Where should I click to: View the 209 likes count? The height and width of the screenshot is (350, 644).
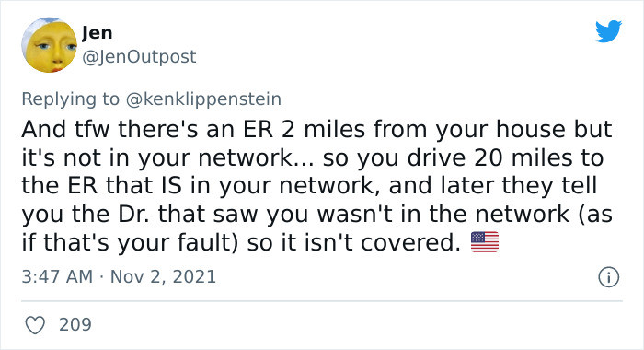click(x=75, y=324)
